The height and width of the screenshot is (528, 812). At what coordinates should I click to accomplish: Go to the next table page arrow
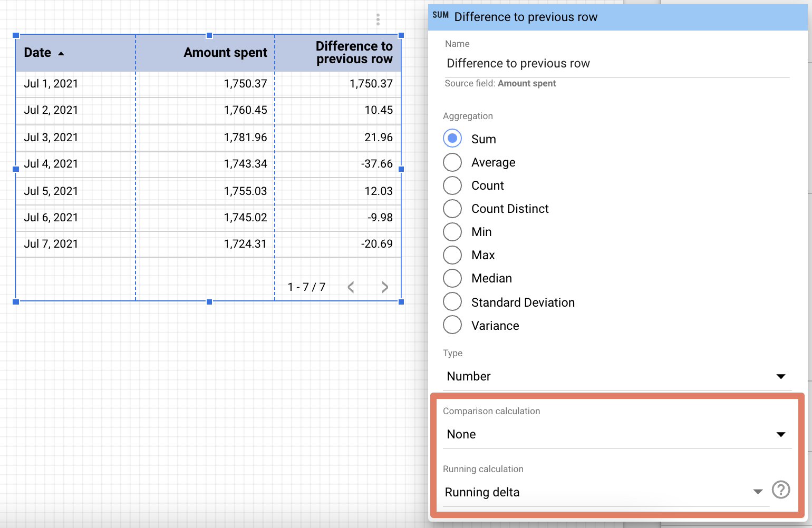pyautogui.click(x=385, y=287)
